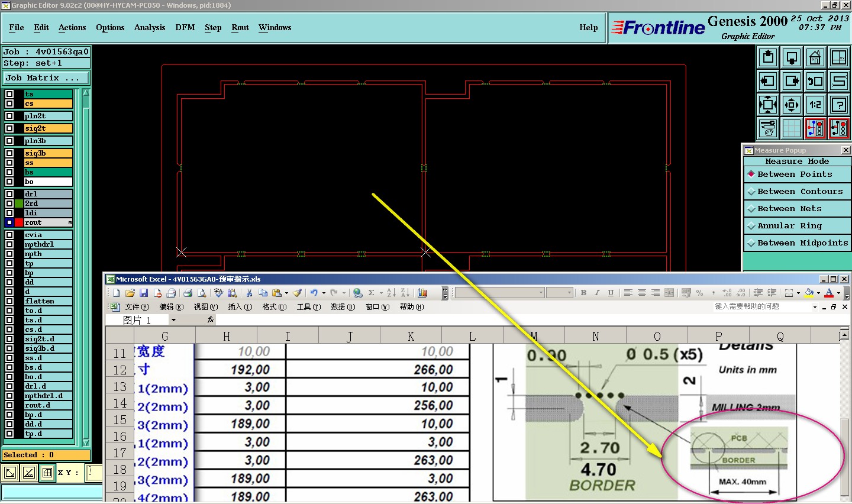
Task: Click the 1:2 zoom scale icon
Action: (x=815, y=105)
